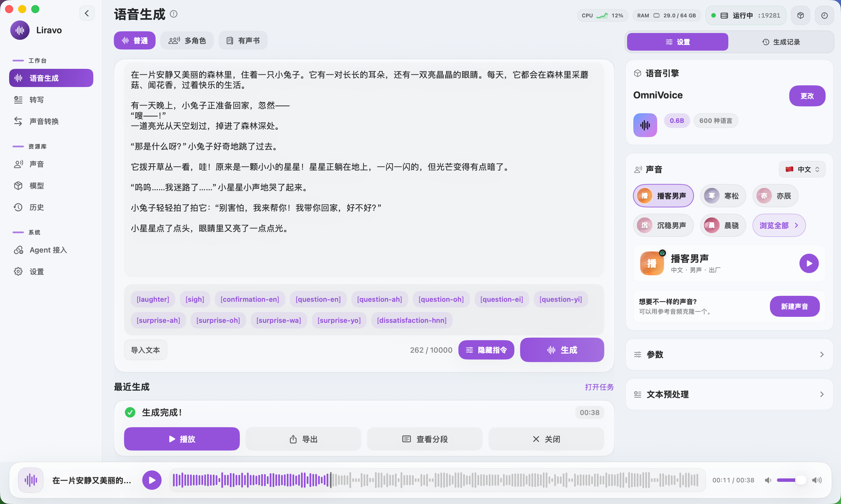This screenshot has height=504, width=841.
Task: Go to 声音转换 in the sidebar
Action: (x=51, y=121)
